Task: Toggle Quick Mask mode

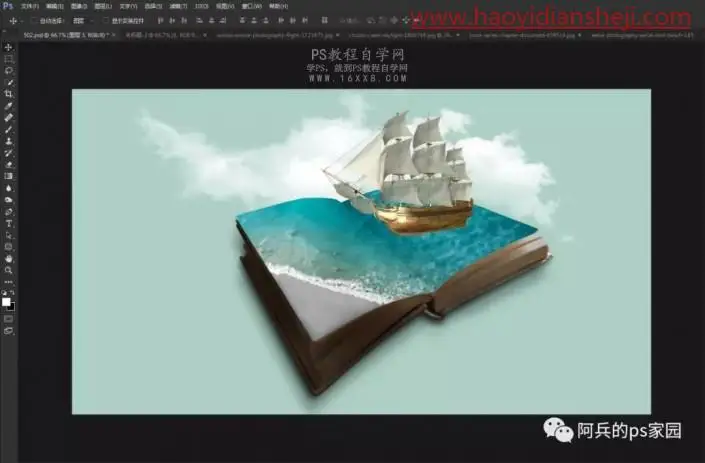Action: pyautogui.click(x=9, y=319)
